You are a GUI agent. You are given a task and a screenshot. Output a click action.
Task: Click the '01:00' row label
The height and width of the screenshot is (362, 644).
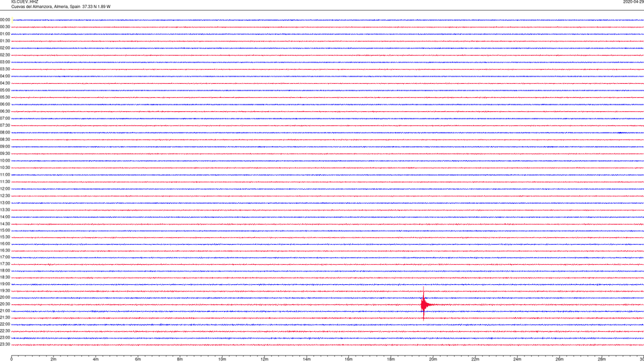click(5, 34)
